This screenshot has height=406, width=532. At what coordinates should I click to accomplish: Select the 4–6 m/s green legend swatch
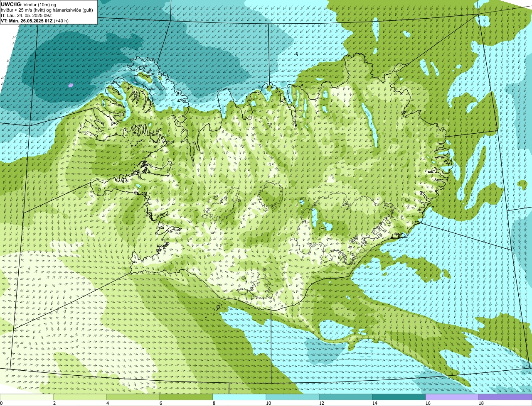(133, 397)
